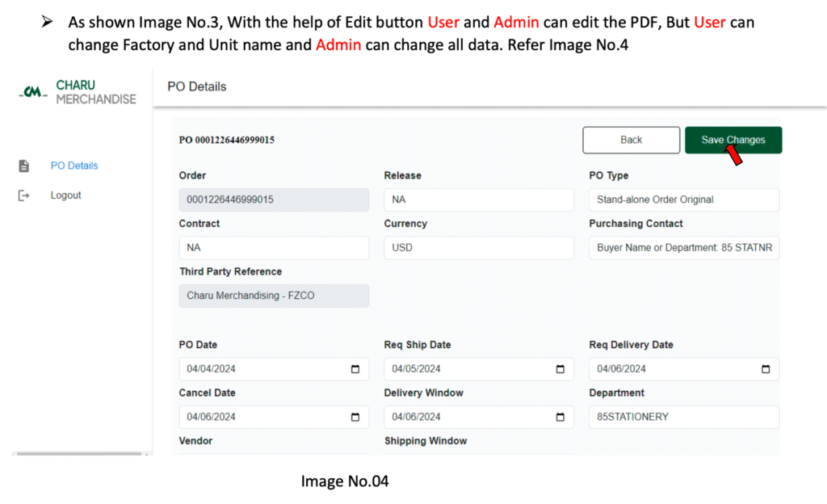
Task: Focus the Contract input field
Action: (x=273, y=248)
